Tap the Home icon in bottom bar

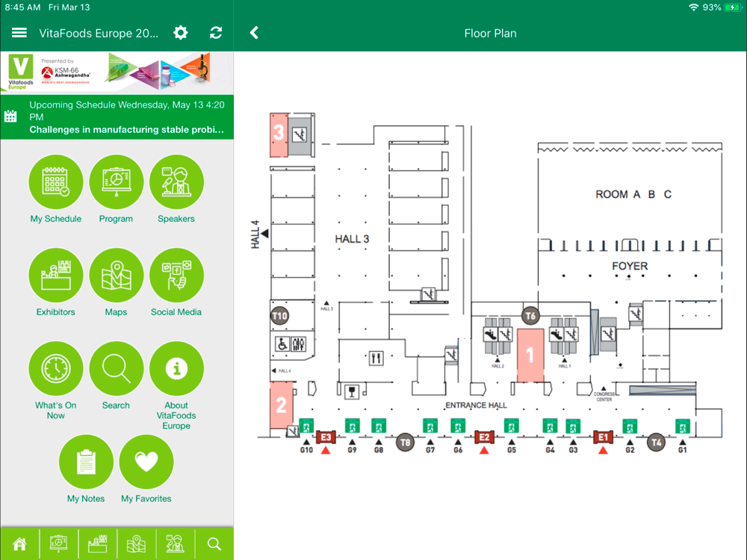click(x=19, y=544)
